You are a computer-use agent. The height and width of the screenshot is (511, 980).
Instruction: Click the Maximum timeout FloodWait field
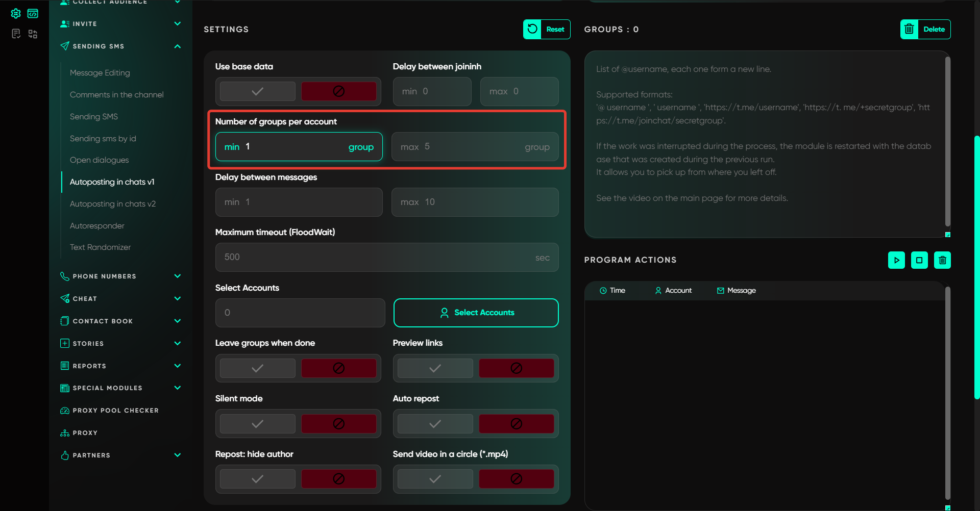[378, 257]
